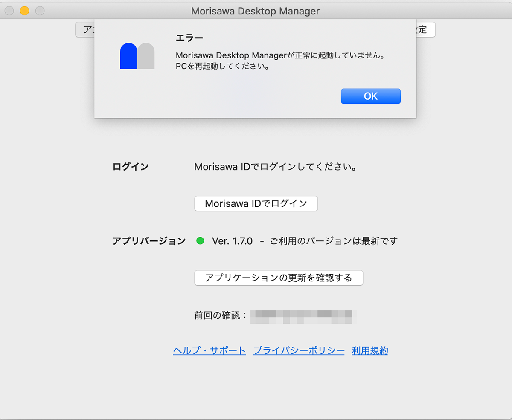Open the プライバシーポリシー link
This screenshot has height=420, width=512.
(299, 351)
